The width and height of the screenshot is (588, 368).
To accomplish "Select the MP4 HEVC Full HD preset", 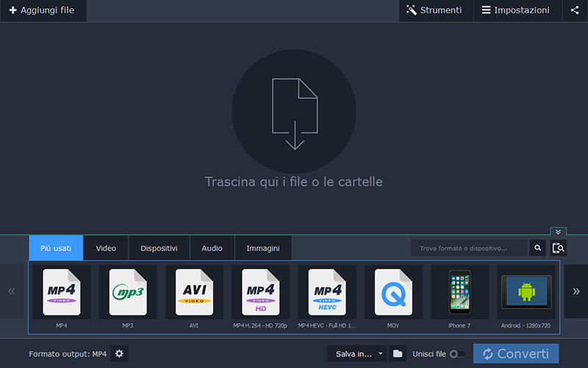I will click(327, 295).
